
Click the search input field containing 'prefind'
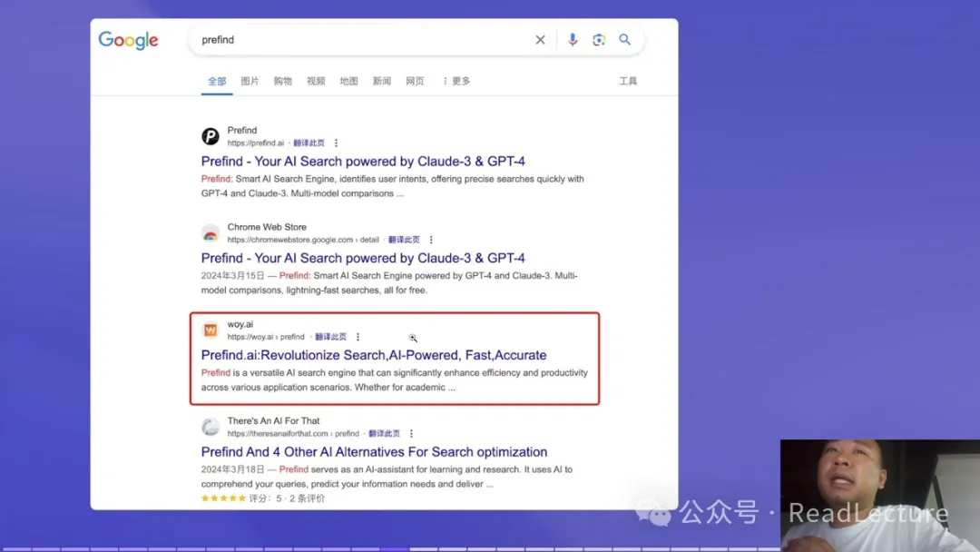point(363,40)
